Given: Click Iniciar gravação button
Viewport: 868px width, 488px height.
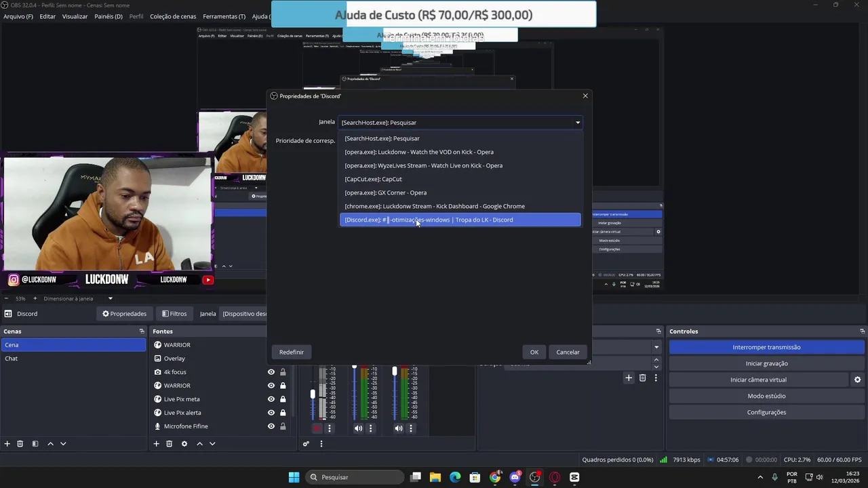Looking at the screenshot, I should point(766,363).
